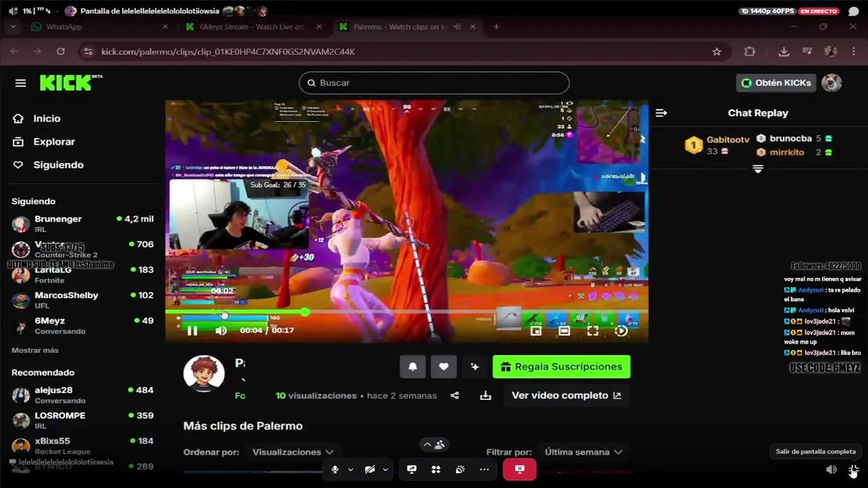
Task: Focus the Buscar search field
Action: [x=434, y=83]
